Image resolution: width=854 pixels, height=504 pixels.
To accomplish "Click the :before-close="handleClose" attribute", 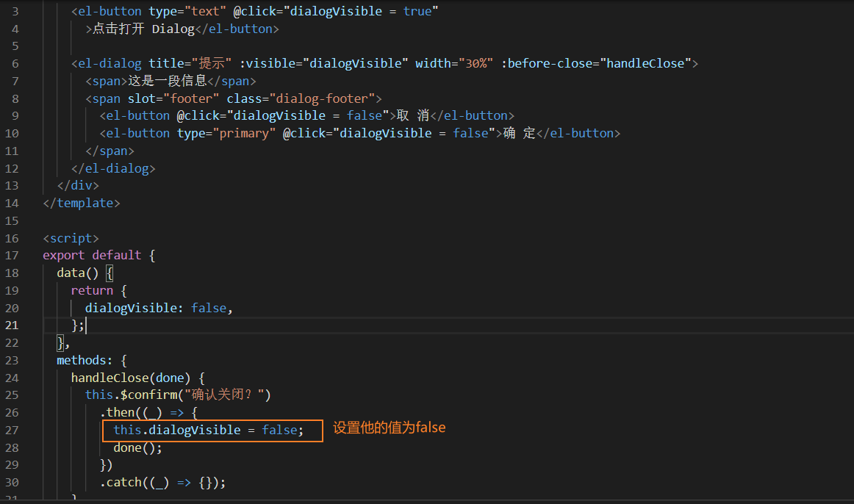I will pyautogui.click(x=596, y=64).
